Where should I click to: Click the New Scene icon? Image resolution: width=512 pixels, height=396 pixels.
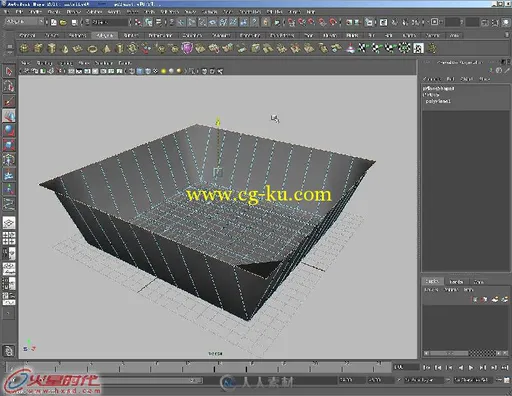(54, 22)
